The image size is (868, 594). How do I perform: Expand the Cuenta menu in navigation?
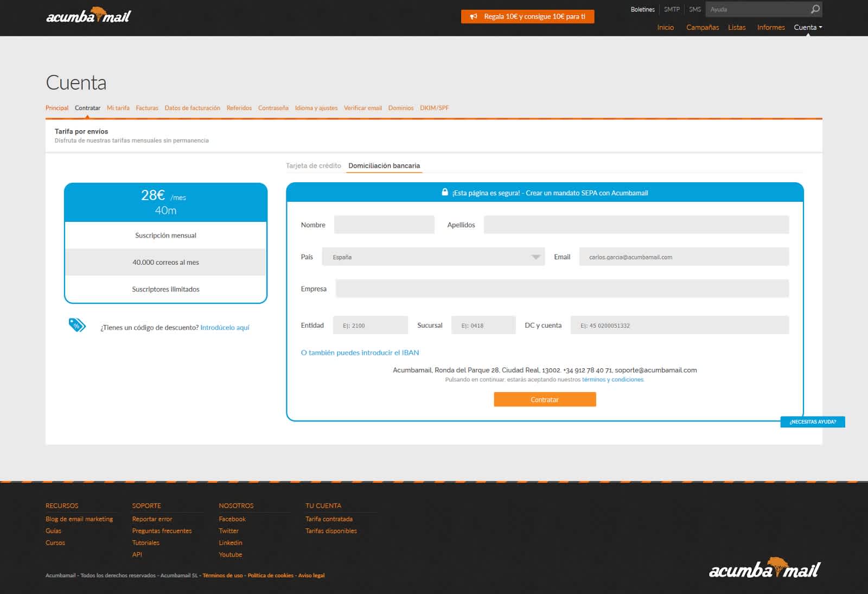[808, 27]
